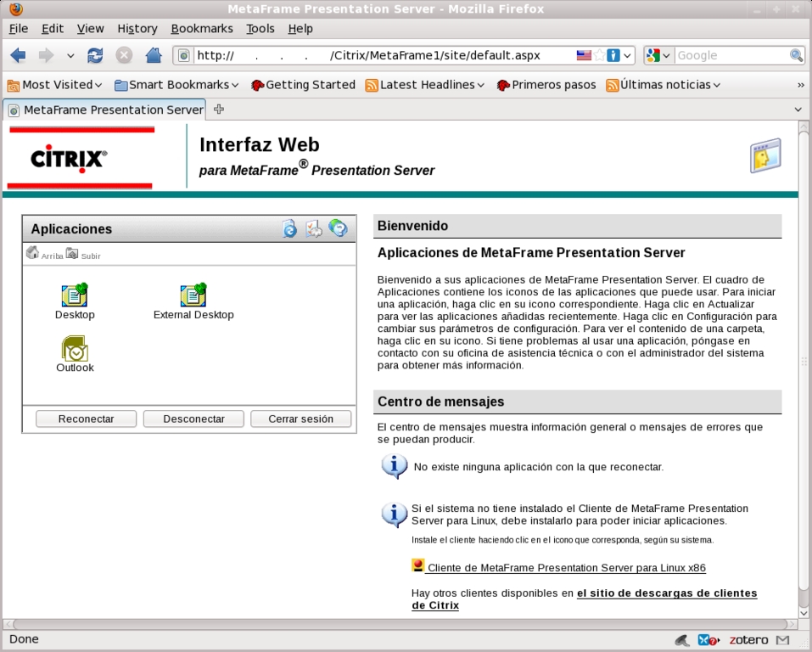The height and width of the screenshot is (652, 812).
Task: Expand the Smart Bookmarks folder dropdown
Action: [x=177, y=85]
